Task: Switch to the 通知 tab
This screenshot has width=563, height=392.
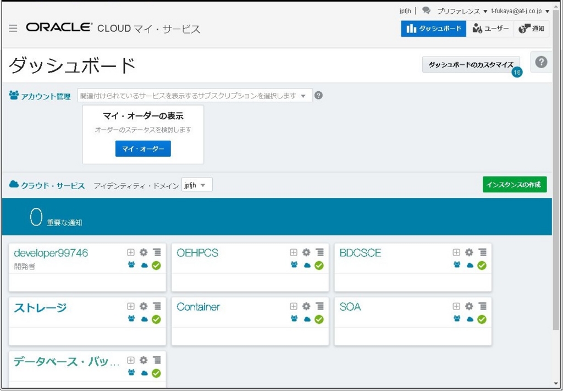Action: 532,29
